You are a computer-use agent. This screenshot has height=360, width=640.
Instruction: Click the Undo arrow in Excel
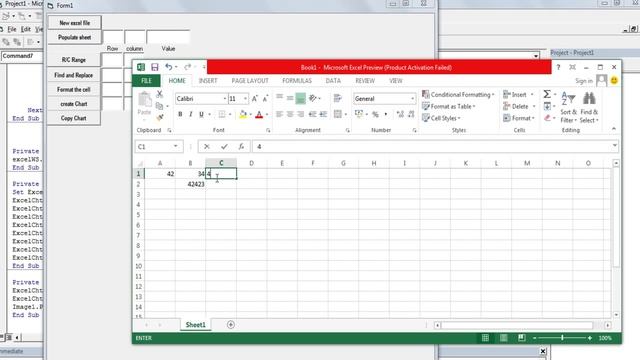(x=169, y=67)
